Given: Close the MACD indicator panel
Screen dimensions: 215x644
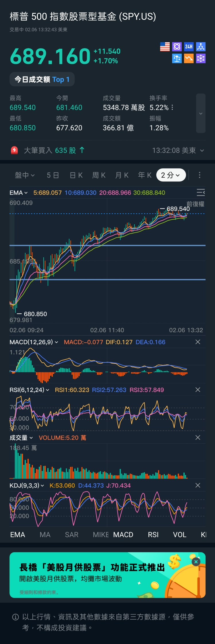Looking at the screenshot, I should (198, 342).
